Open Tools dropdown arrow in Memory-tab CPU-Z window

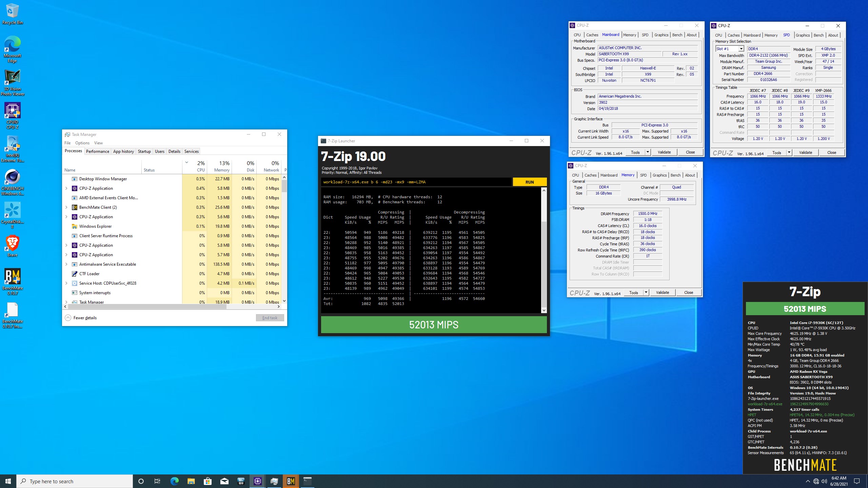(x=646, y=292)
